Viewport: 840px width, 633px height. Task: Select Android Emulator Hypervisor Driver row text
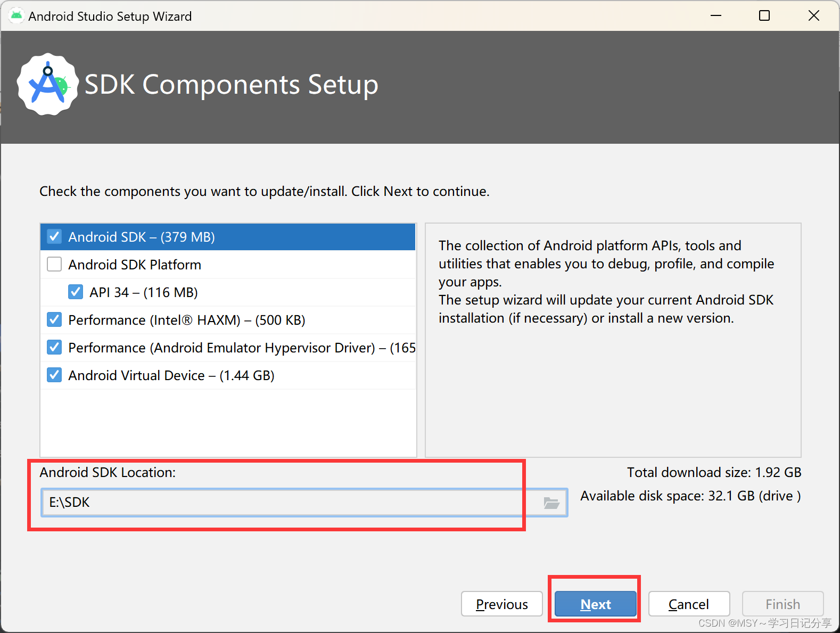tap(242, 348)
